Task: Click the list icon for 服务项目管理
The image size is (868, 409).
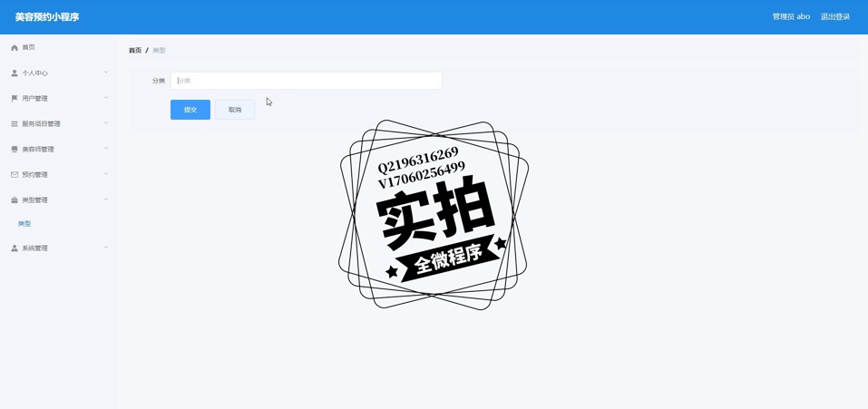Action: (15, 123)
